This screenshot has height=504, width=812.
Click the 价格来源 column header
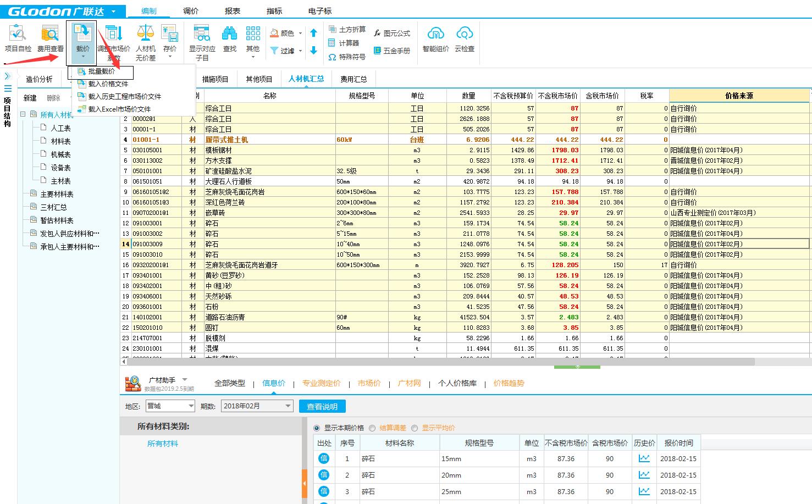coord(739,96)
